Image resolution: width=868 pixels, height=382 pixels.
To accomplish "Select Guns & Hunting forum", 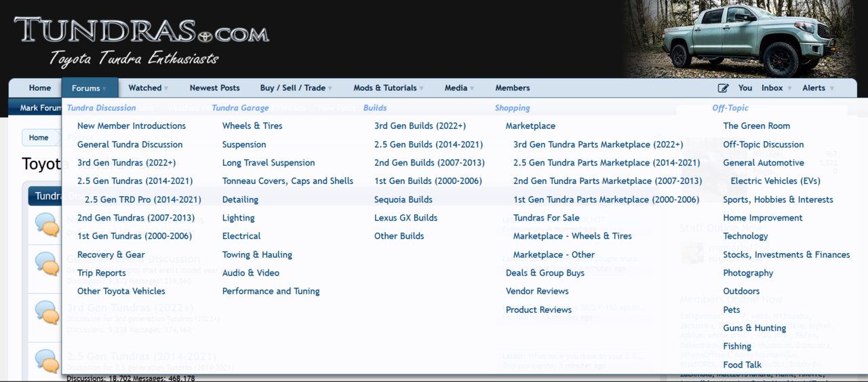I will (755, 328).
